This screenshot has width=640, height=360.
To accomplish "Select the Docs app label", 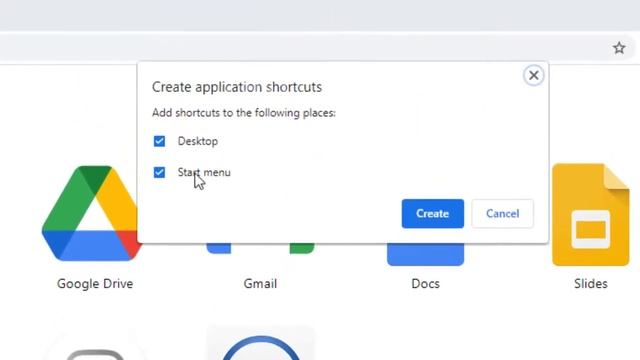I will point(425,284).
